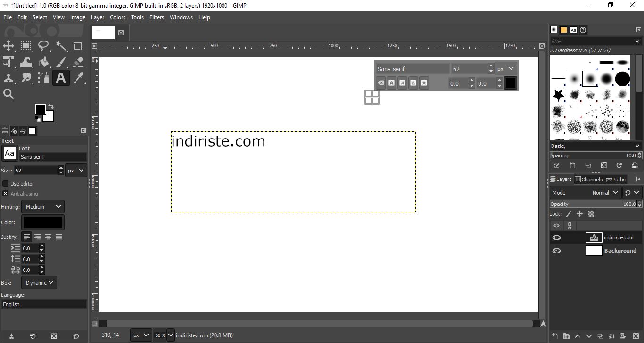The height and width of the screenshot is (343, 644).
Task: Open the Colors menu
Action: tap(117, 17)
